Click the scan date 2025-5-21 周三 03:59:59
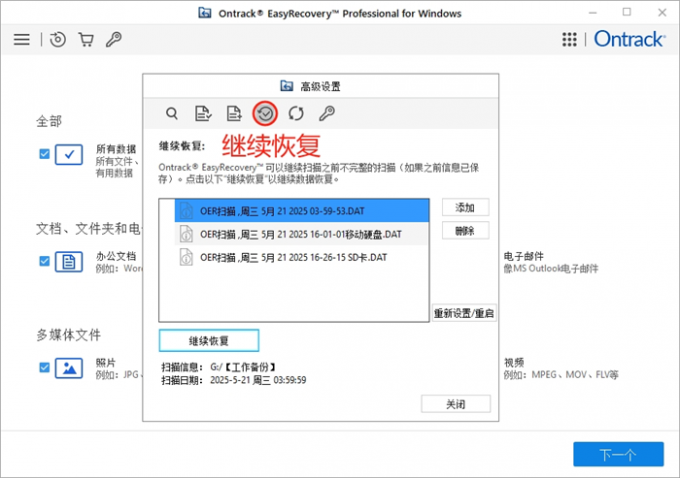 click(258, 380)
